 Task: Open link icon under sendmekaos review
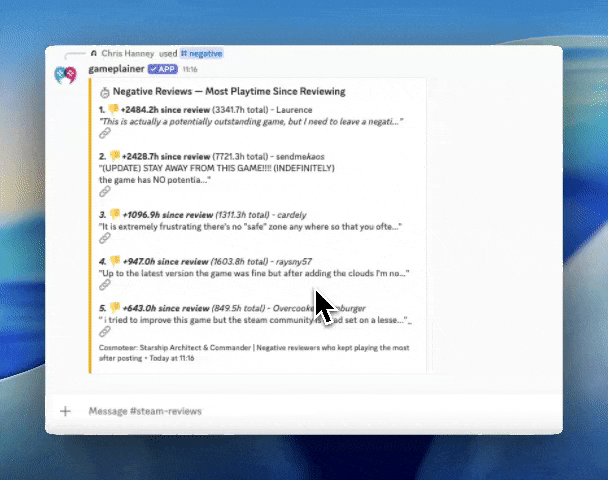tap(105, 192)
